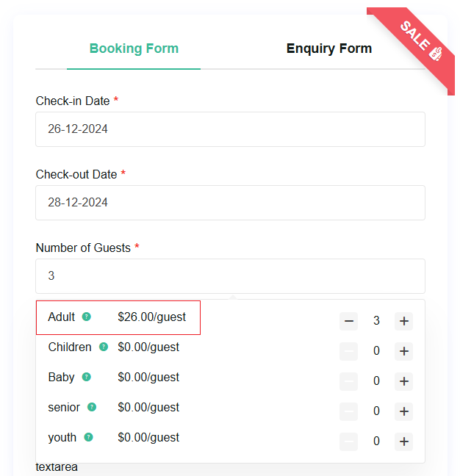The height and width of the screenshot is (476, 460).
Task: Collapse the Number of Guests dropdown field
Action: 230,276
